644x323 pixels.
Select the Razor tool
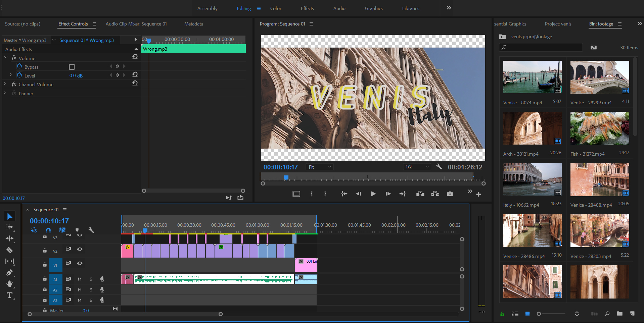pyautogui.click(x=9, y=250)
